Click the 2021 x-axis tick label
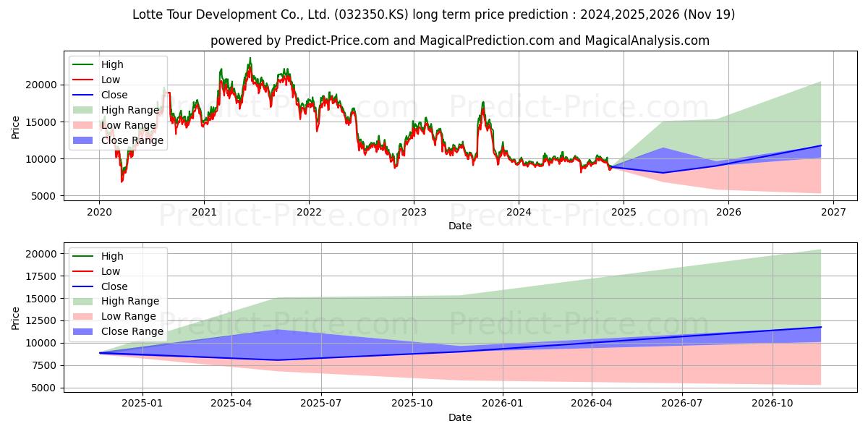Image resolution: width=868 pixels, height=434 pixels. click(x=204, y=212)
